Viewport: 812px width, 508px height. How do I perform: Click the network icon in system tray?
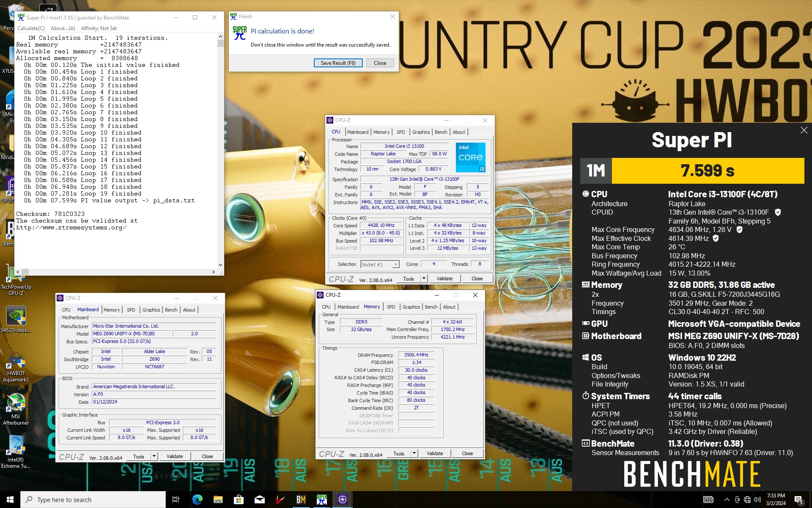pyautogui.click(x=747, y=500)
